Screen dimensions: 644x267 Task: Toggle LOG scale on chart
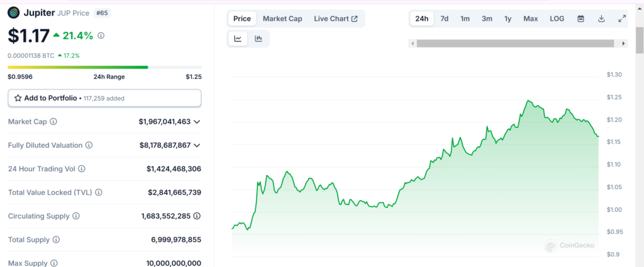point(557,19)
